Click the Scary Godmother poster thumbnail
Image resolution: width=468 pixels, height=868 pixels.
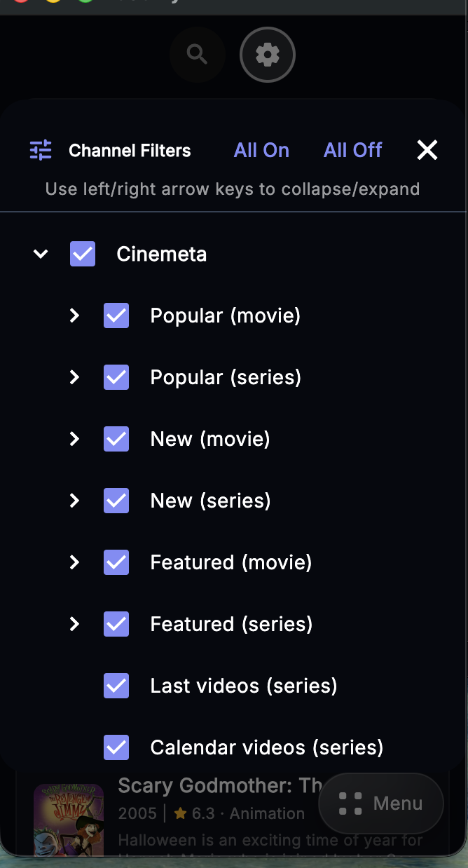click(69, 820)
